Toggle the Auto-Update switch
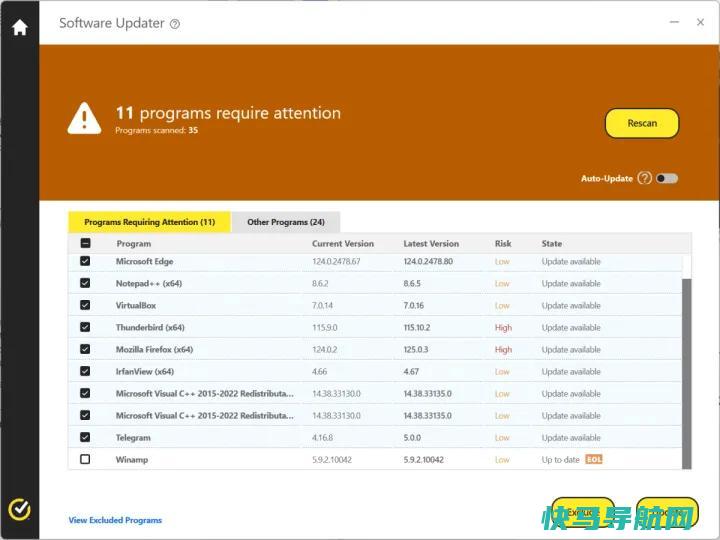 pos(667,178)
